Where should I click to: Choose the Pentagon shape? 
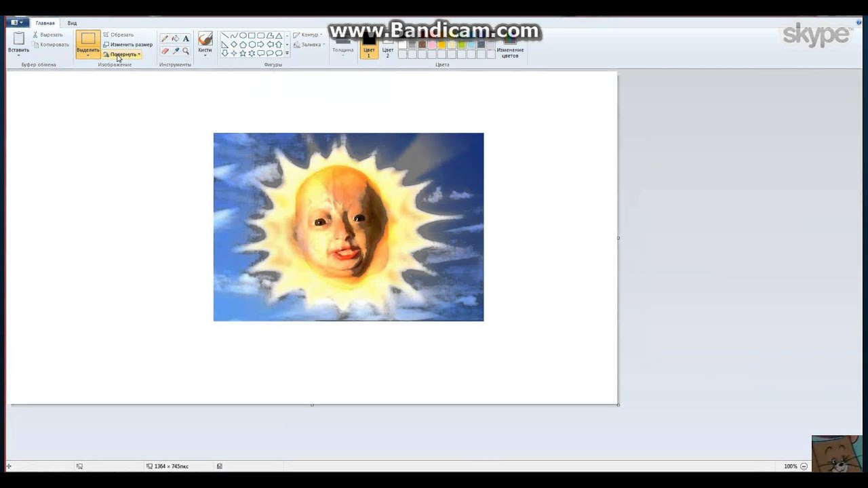pyautogui.click(x=243, y=45)
